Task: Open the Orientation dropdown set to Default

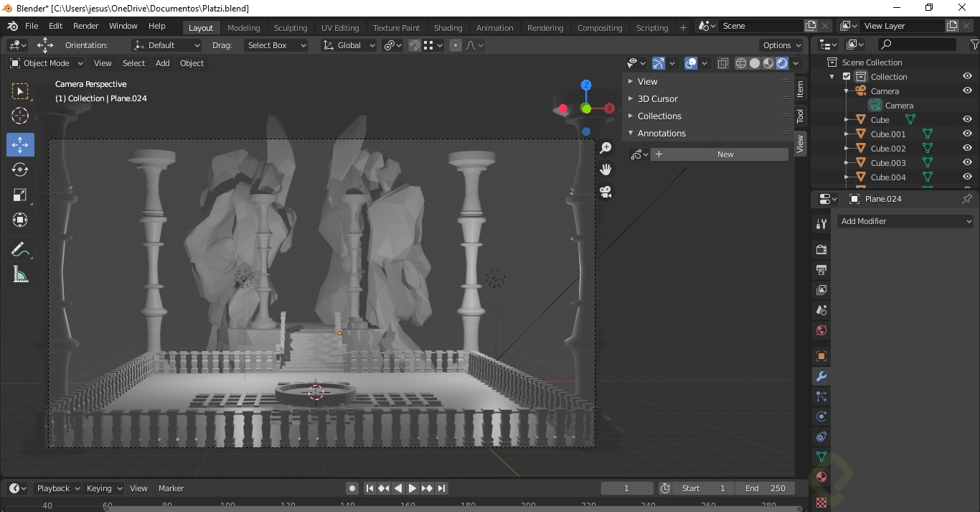Action: (166, 45)
